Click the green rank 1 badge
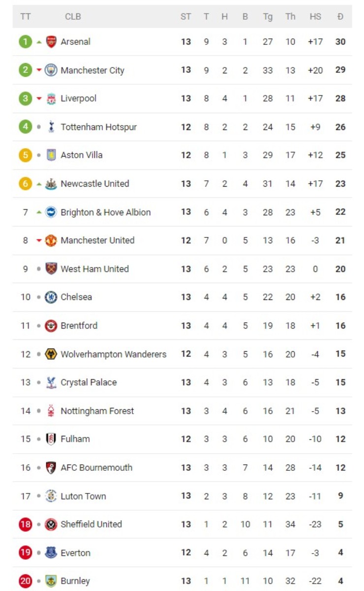 [x=26, y=42]
